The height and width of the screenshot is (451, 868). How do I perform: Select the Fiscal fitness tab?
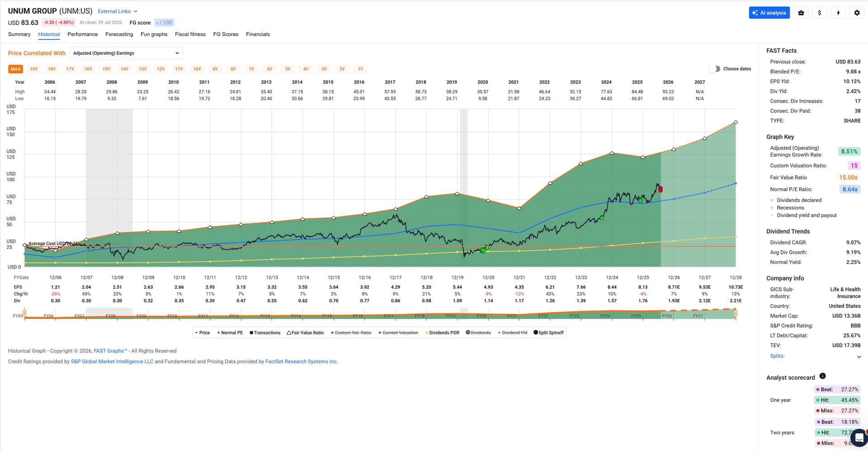coord(190,34)
